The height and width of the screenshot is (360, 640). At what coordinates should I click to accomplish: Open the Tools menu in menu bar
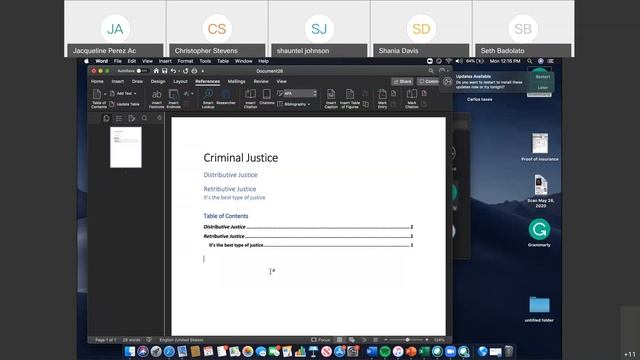205,61
